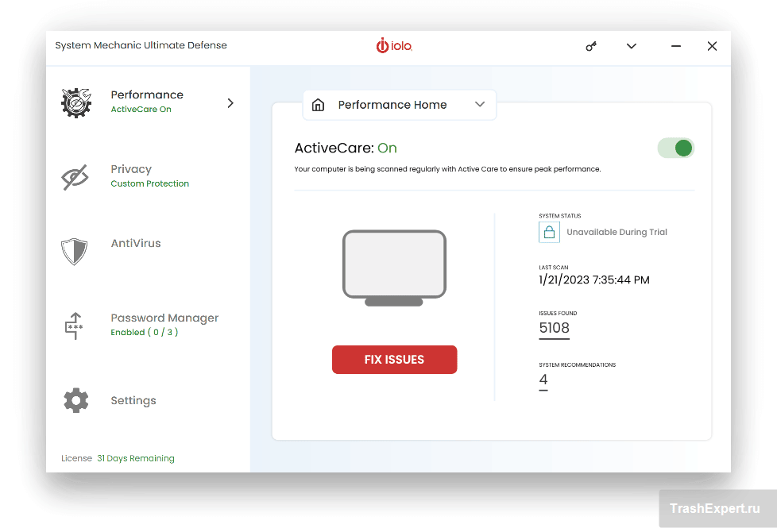Click the Performance gear speedometer icon
This screenshot has height=532, width=777.
click(76, 102)
